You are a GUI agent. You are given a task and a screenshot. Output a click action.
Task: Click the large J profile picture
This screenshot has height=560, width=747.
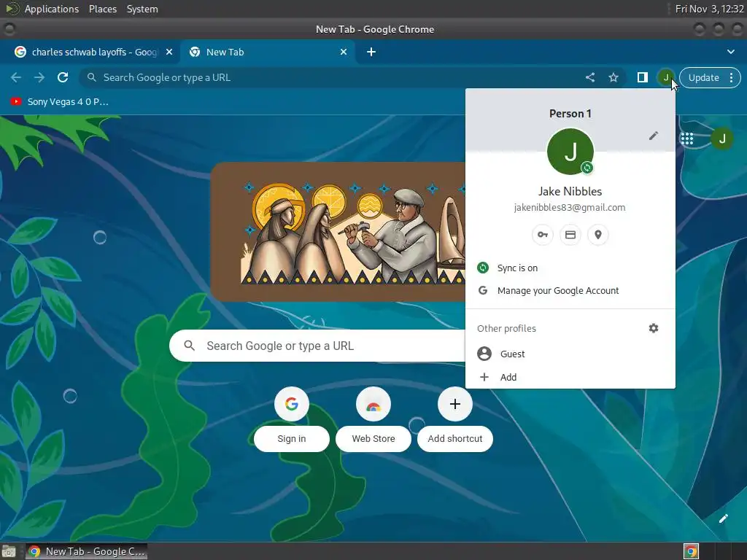570,152
